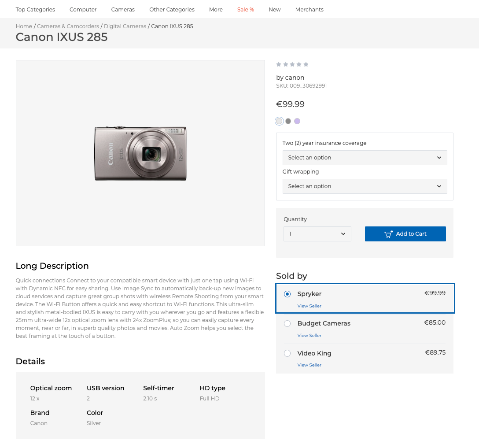The image size is (479, 448).
Task: Click the 'Canon' brand value in Details
Action: coord(39,423)
